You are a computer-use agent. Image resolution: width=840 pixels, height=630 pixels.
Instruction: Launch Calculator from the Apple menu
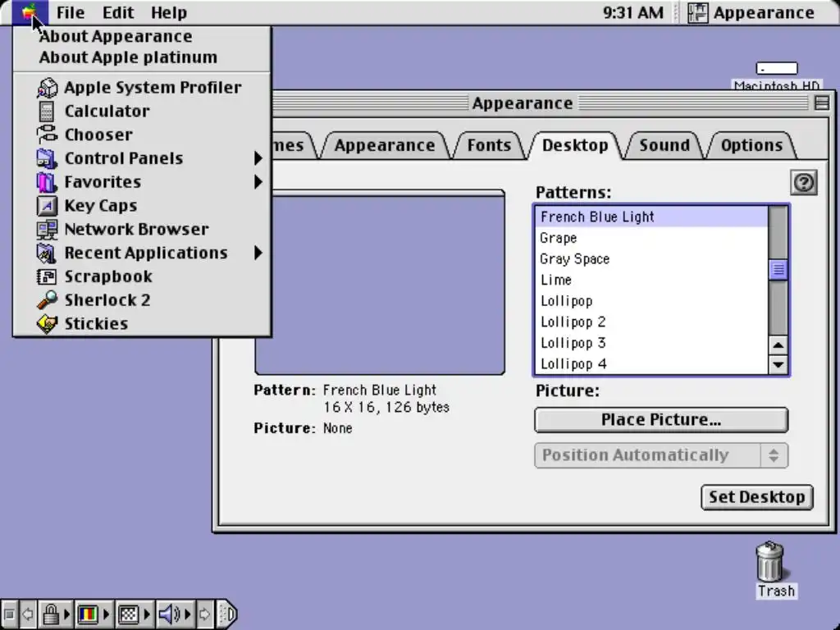tap(142, 111)
